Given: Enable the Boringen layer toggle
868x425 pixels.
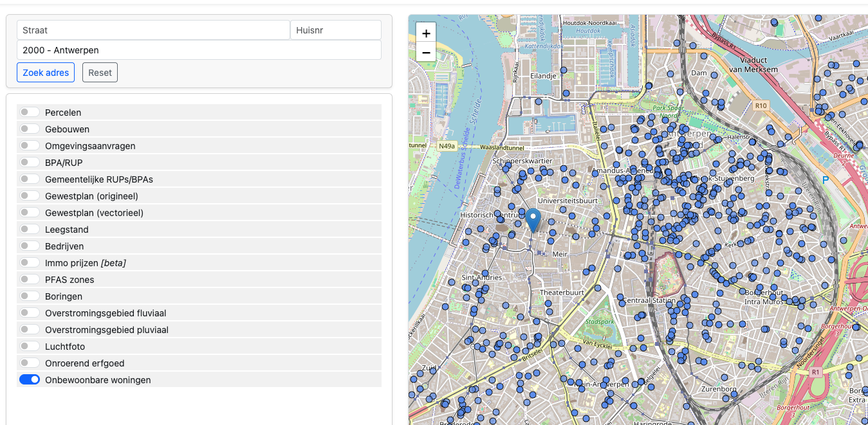Looking at the screenshot, I should 30,296.
